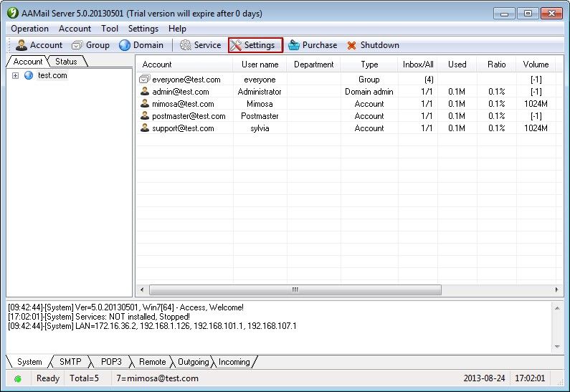Click the Shutdown toolbar red X icon

[x=351, y=45]
